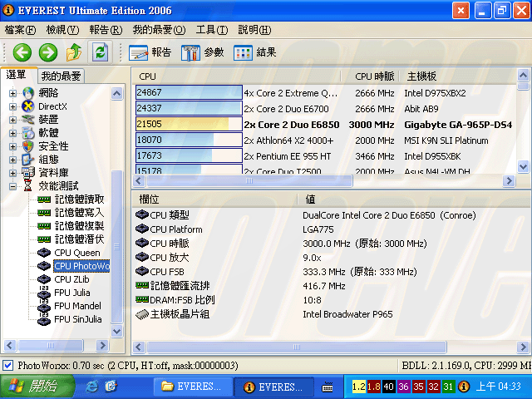This screenshot has width=532, height=399.
Task: Toggle the PhotoWorxx status bar checkbox
Action: (x=8, y=366)
